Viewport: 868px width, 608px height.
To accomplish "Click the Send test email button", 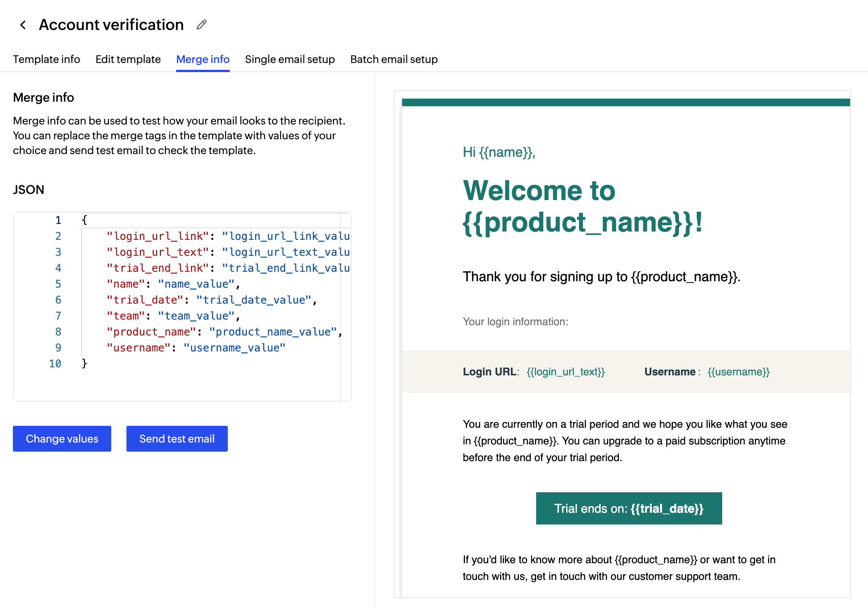I will click(x=177, y=439).
